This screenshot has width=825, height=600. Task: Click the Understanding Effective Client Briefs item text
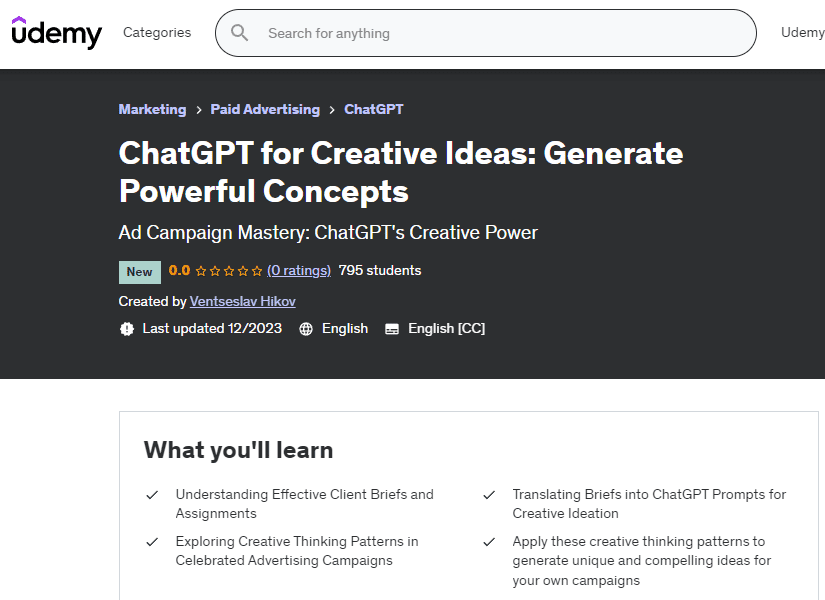click(305, 504)
